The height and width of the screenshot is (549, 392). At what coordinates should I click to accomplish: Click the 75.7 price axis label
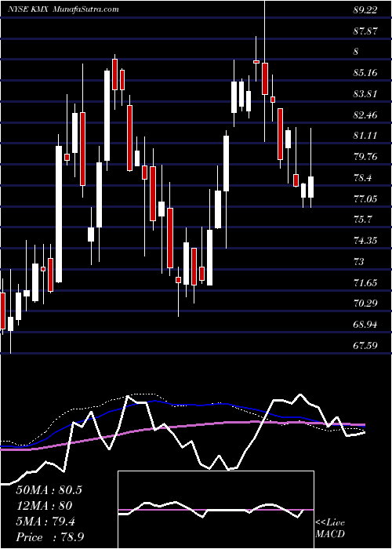[362, 220]
